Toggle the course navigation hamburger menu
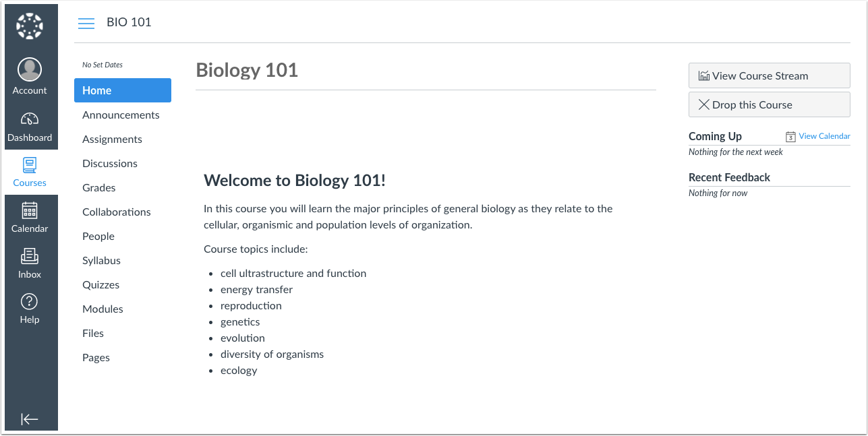868x436 pixels. click(x=86, y=22)
